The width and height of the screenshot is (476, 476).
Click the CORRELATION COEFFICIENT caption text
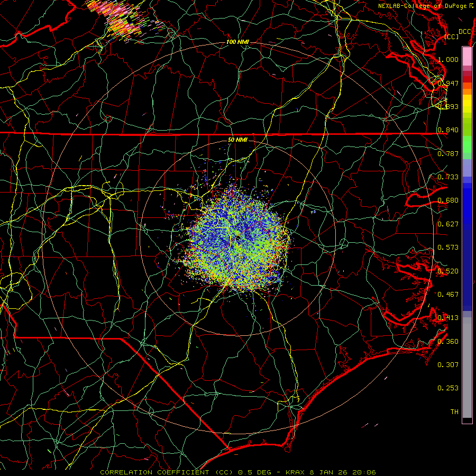(x=154, y=472)
